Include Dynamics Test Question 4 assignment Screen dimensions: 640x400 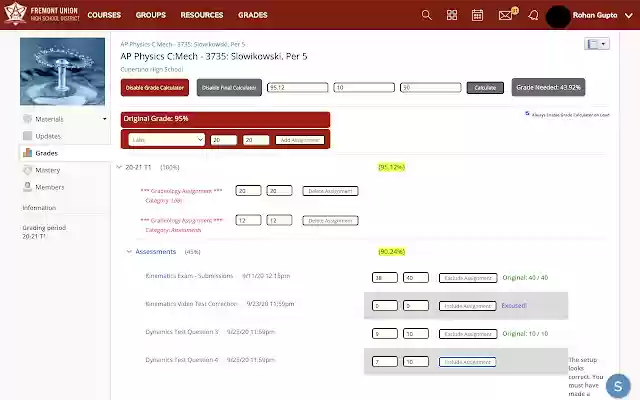467,362
